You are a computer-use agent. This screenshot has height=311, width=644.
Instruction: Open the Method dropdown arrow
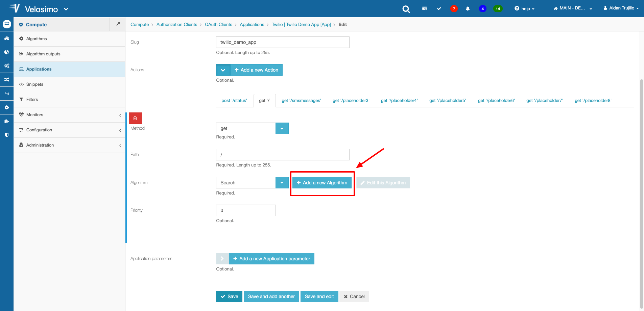282,128
